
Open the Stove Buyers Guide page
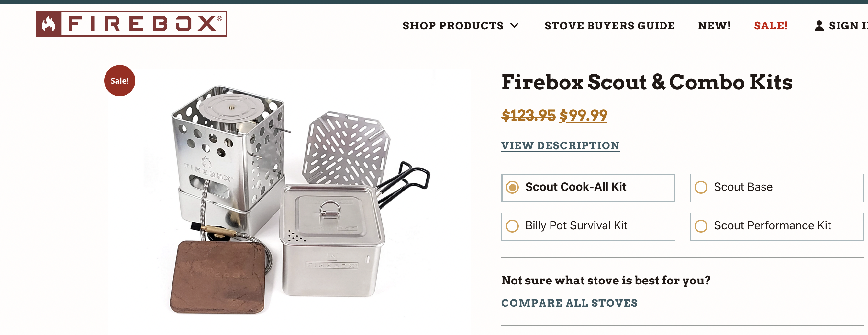[609, 26]
